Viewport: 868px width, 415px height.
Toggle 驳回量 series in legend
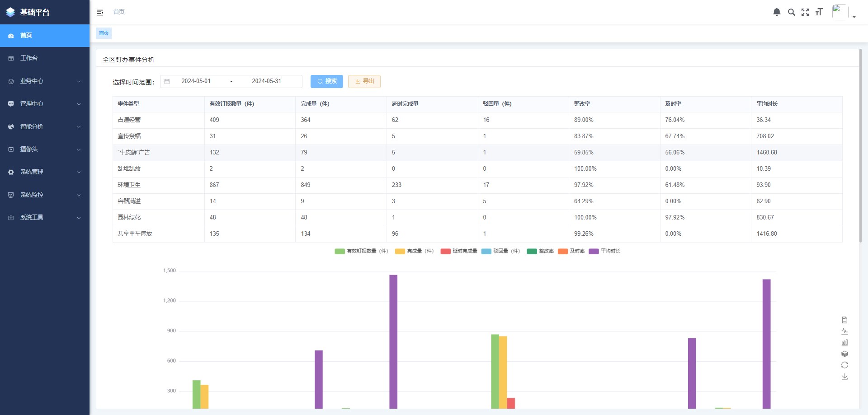[x=501, y=251]
